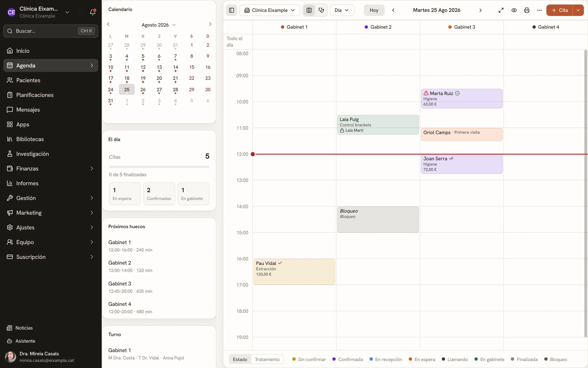Image resolution: width=588 pixels, height=368 pixels.
Task: Open Mensajes section
Action: pos(51,110)
